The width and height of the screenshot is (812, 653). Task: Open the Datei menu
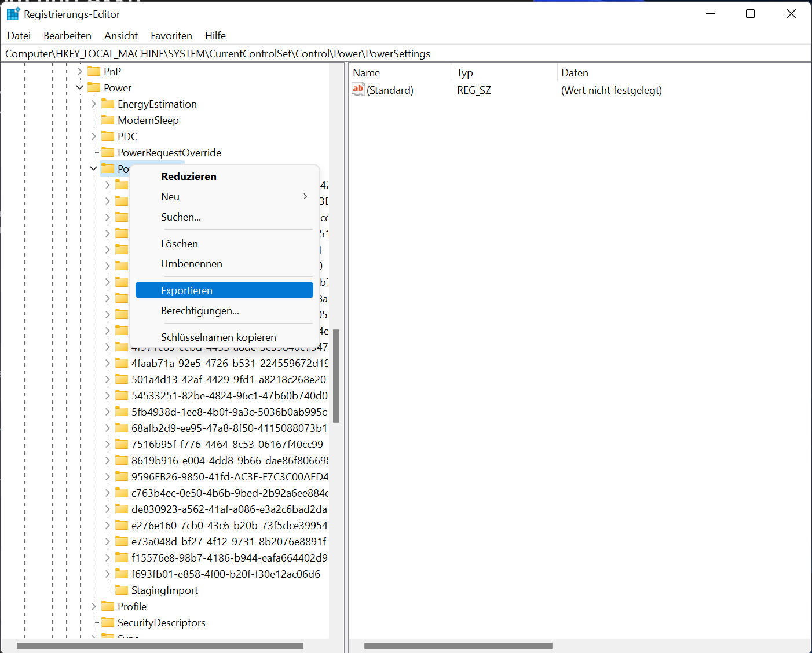point(19,36)
